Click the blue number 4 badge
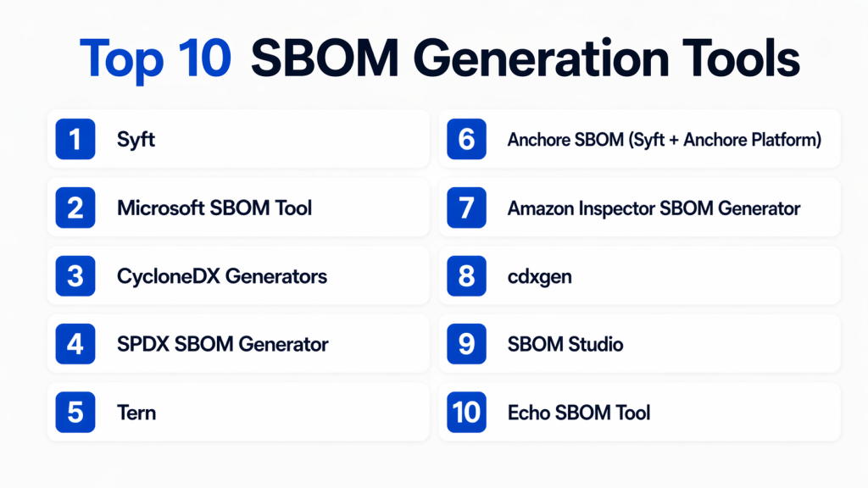Screen dimensions: 868x488 click(x=75, y=344)
